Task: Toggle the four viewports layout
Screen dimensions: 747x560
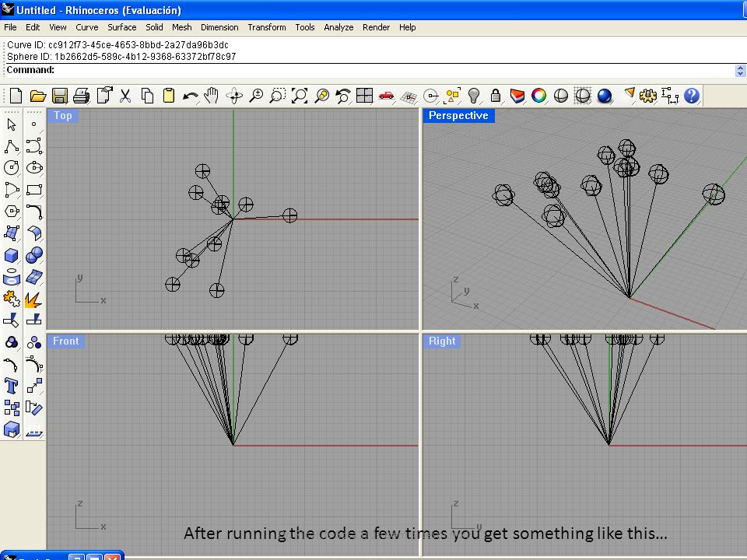Action: click(x=364, y=96)
